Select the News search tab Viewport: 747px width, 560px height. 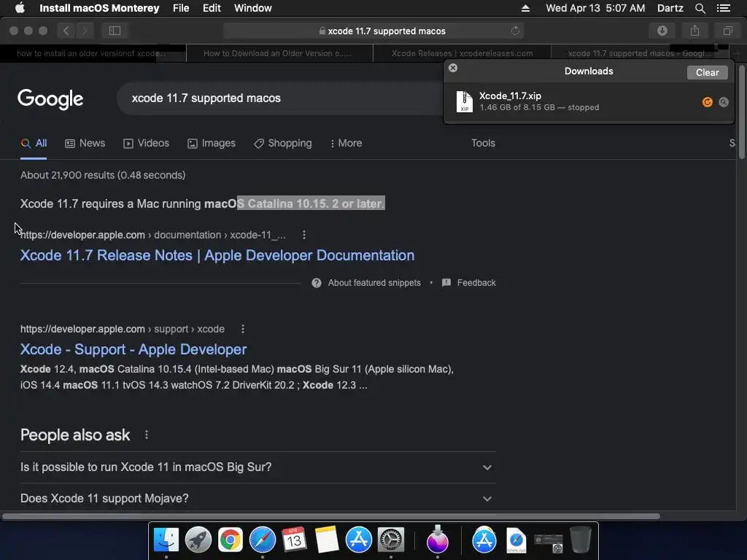click(85, 144)
